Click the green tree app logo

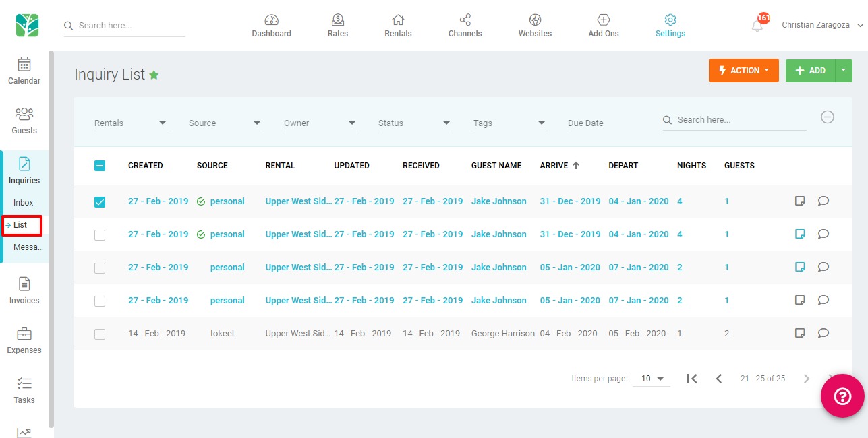[x=27, y=25]
